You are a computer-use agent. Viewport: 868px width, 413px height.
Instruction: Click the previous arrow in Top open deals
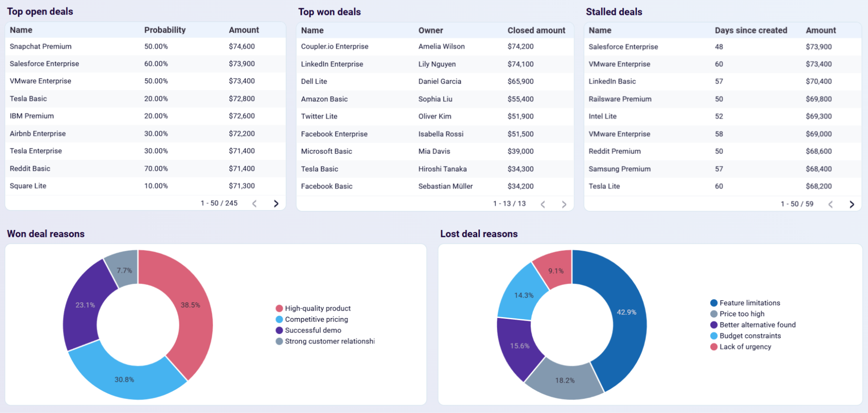coord(254,203)
